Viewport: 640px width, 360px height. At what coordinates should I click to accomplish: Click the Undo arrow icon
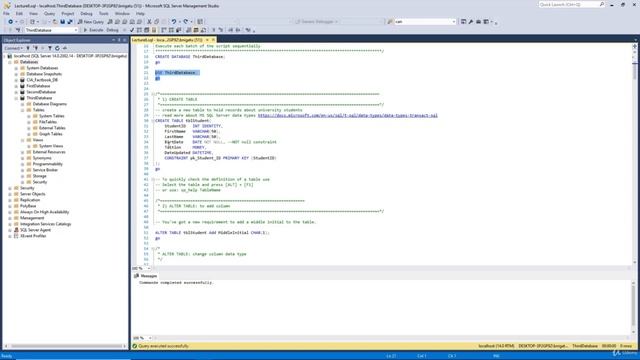tap(174, 22)
